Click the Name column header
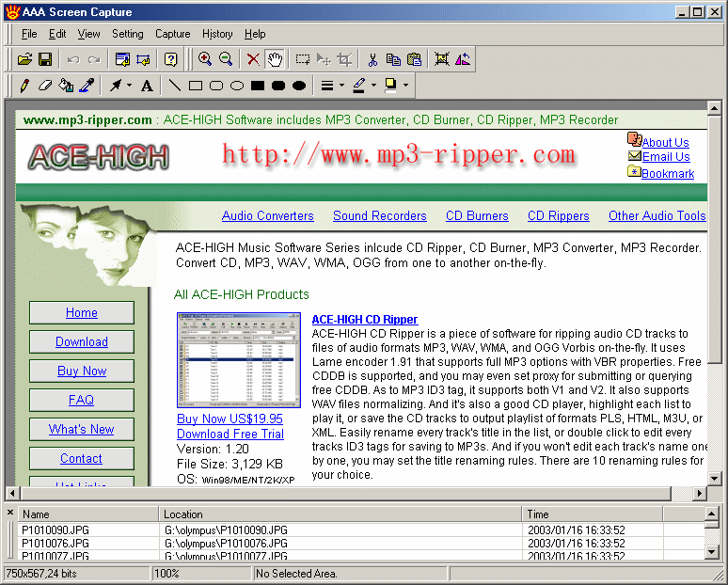Screen dimensions: 728x585 pos(88,514)
